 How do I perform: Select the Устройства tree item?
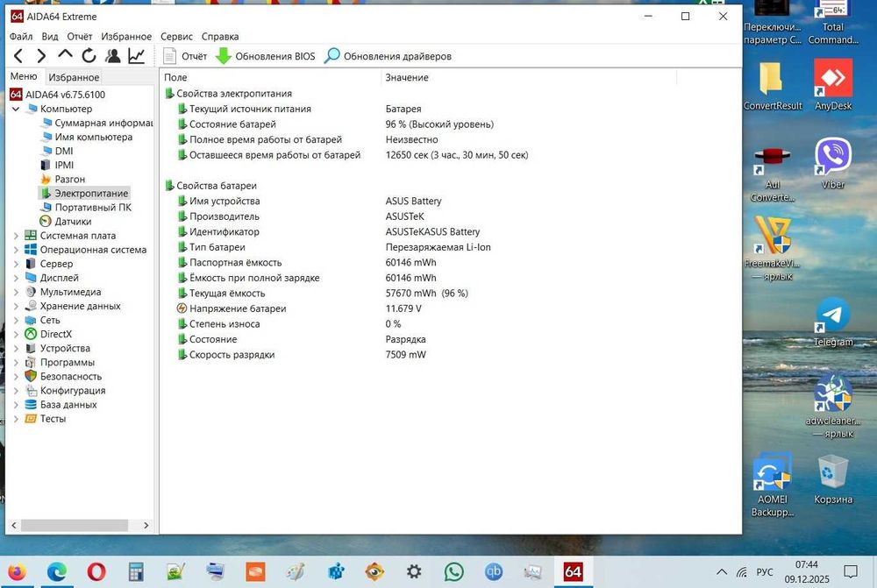pos(58,348)
